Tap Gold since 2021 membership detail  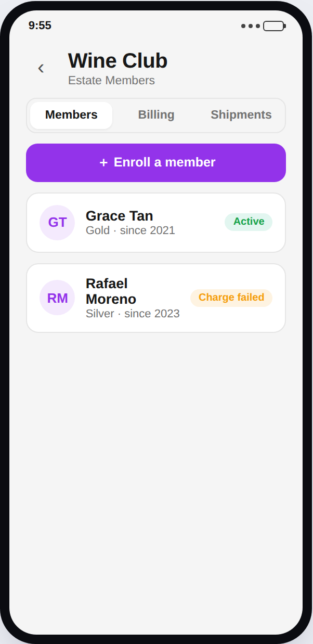131,230
